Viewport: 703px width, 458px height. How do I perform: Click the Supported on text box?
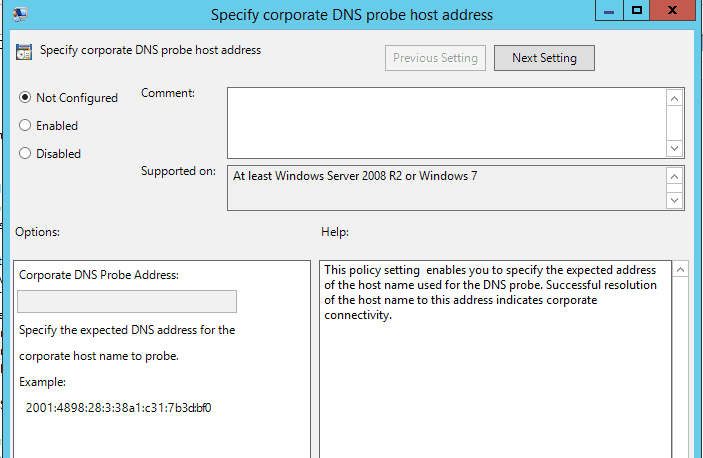click(x=447, y=188)
